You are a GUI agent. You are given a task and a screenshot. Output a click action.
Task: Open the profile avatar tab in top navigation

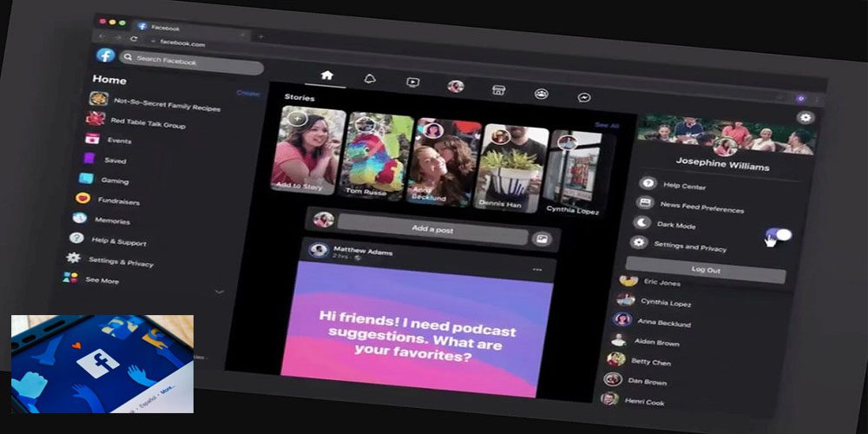[456, 86]
